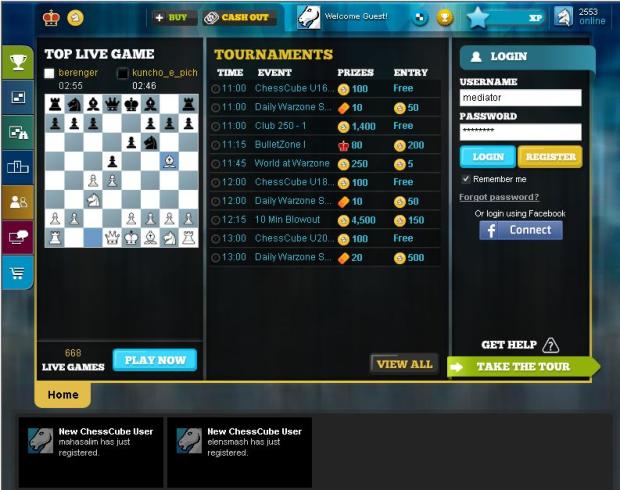Toggle the Remember me checkbox

(466, 179)
